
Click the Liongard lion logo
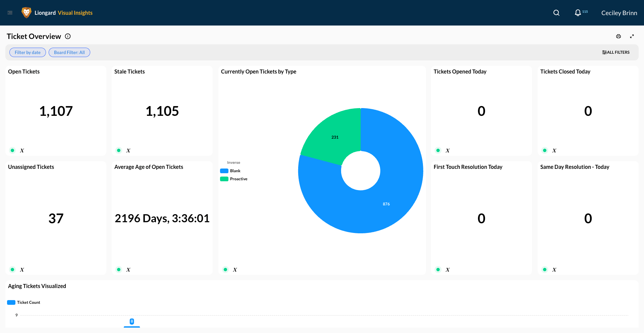coord(26,13)
